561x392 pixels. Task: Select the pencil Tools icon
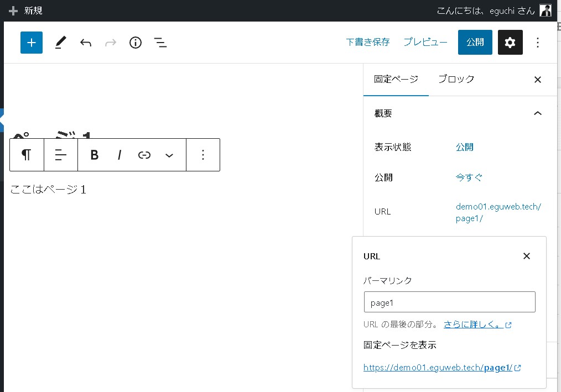coord(60,43)
